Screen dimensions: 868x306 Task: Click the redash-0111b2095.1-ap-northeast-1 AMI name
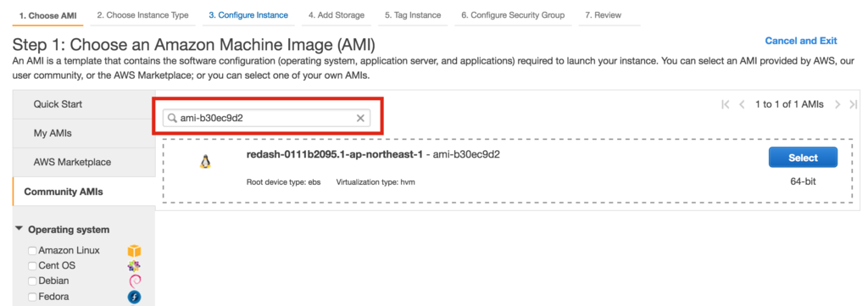pyautogui.click(x=336, y=154)
